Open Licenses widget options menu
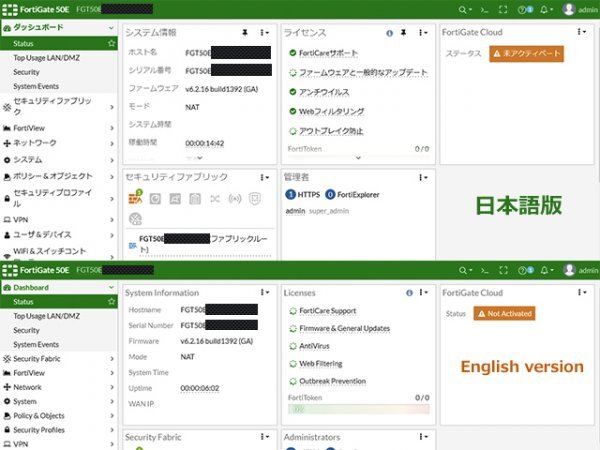600x450 pixels. coord(422,292)
